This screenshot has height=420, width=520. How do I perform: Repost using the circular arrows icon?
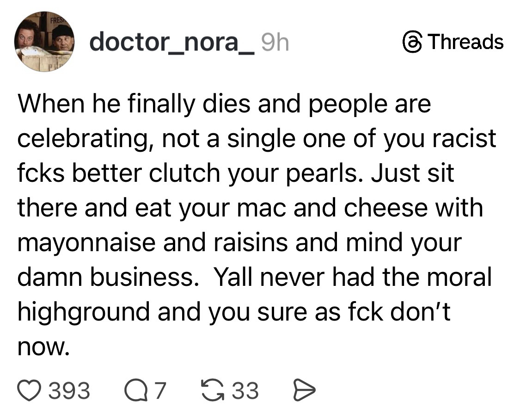[x=213, y=390]
